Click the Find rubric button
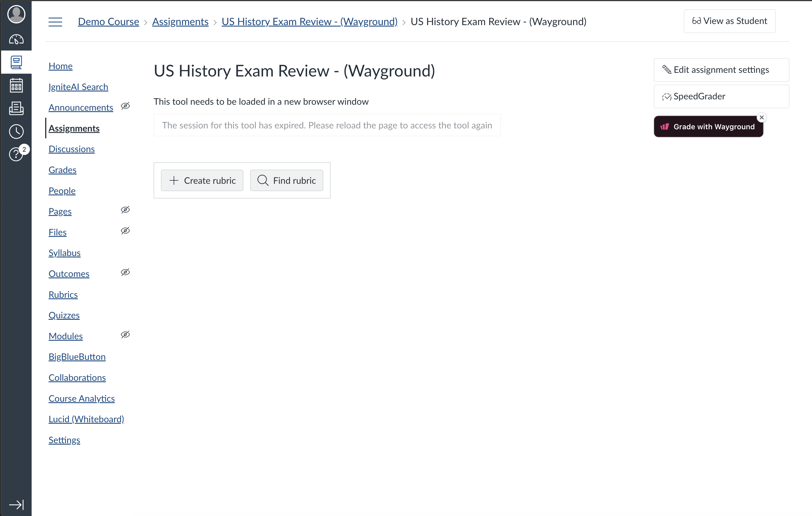This screenshot has height=516, width=812. click(x=287, y=181)
